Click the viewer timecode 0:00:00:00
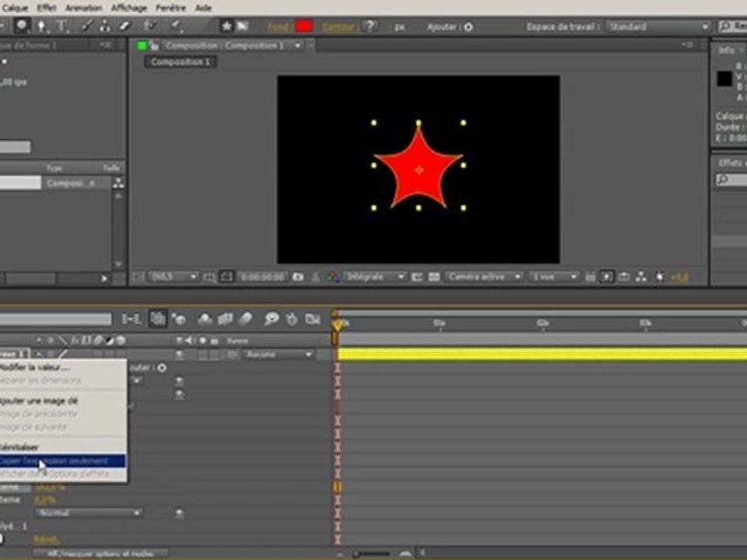This screenshot has width=747, height=560. 262,277
